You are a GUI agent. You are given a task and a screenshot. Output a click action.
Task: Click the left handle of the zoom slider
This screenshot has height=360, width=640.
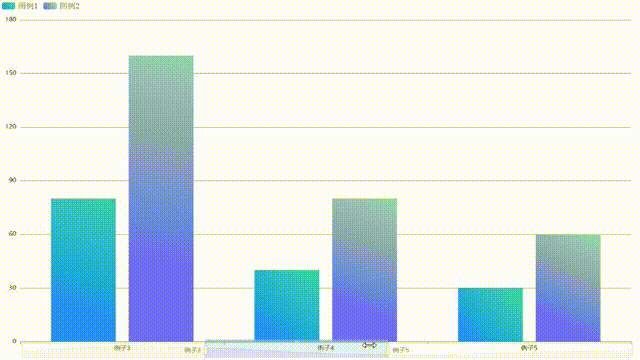point(206,350)
